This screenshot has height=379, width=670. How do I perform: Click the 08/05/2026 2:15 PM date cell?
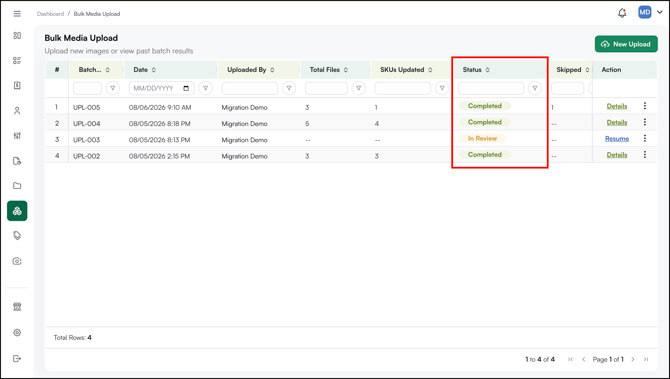159,156
